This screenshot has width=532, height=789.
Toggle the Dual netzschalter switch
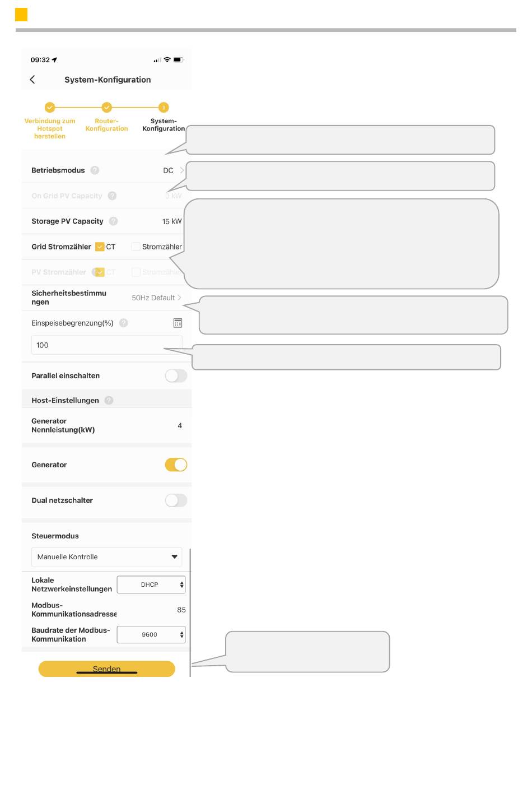[x=176, y=500]
